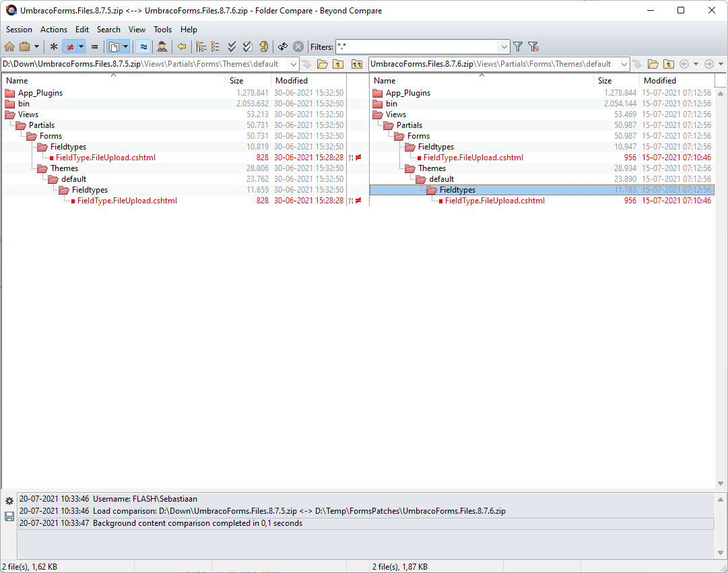The image size is (728, 573).
Task: Click the Suppress Filters funnel icon
Action: (x=533, y=46)
